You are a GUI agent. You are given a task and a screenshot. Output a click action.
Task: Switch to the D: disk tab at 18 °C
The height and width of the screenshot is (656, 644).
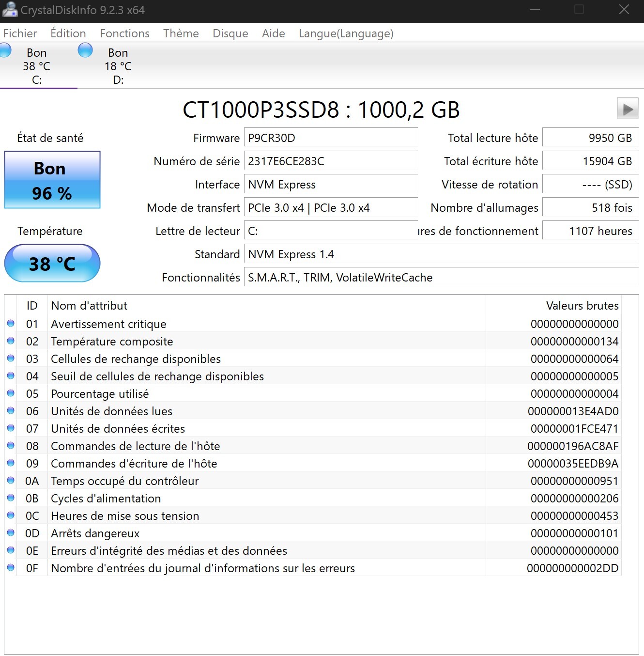pos(118,66)
